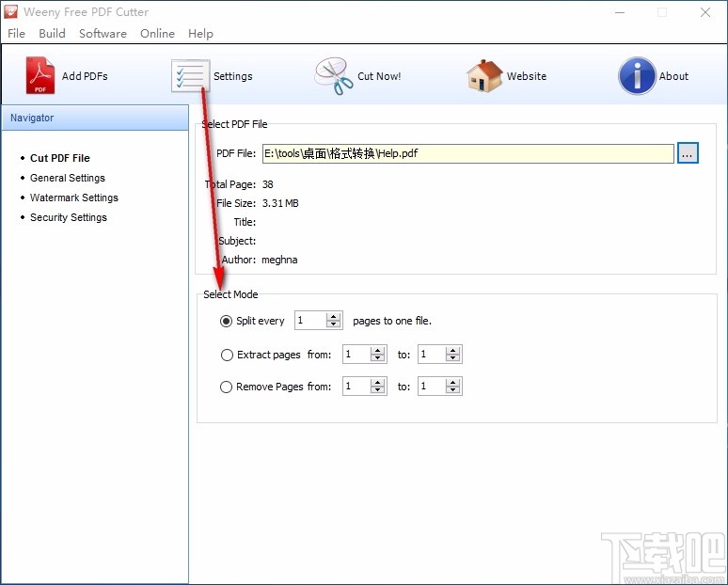Image resolution: width=728 pixels, height=585 pixels.
Task: Open Security Settings in Navigator
Action: (x=69, y=217)
